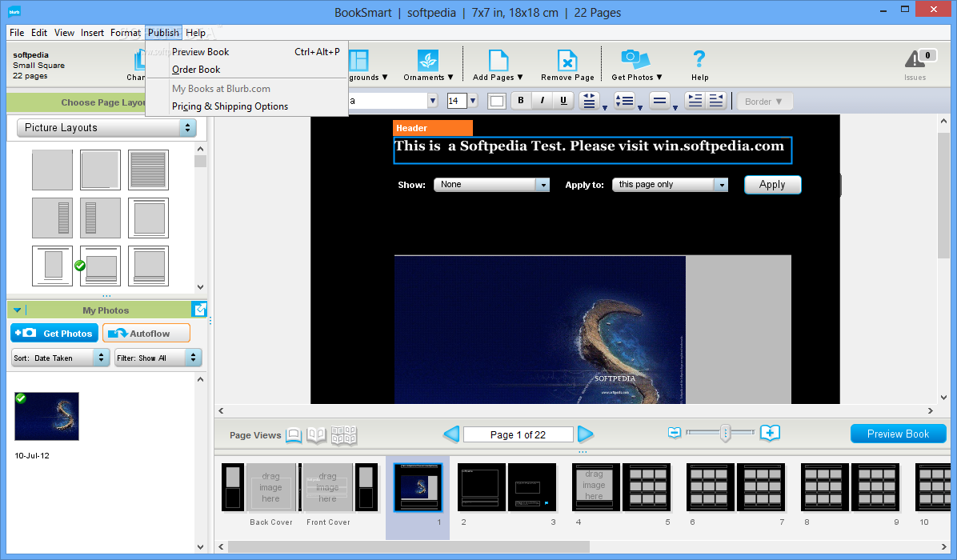
Task: Open the Ornaments toolbar menu
Action: (428, 66)
